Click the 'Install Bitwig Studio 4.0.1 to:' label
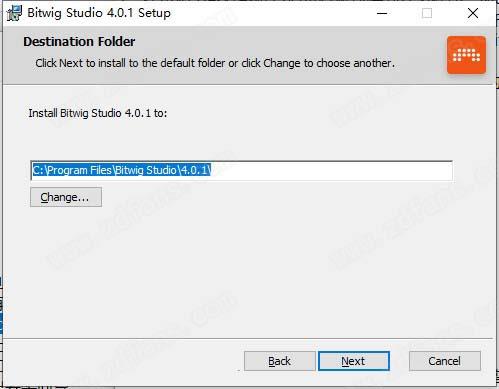 98,113
